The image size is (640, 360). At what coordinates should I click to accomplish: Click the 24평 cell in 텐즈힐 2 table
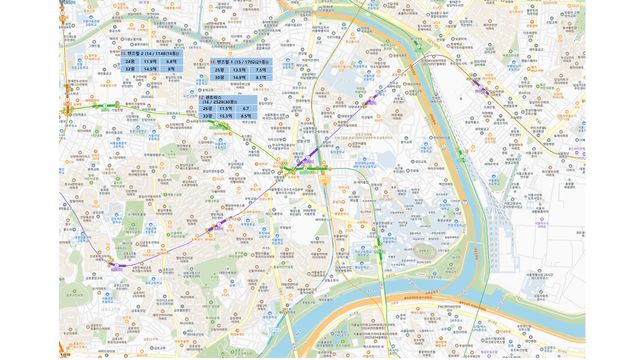click(x=130, y=61)
